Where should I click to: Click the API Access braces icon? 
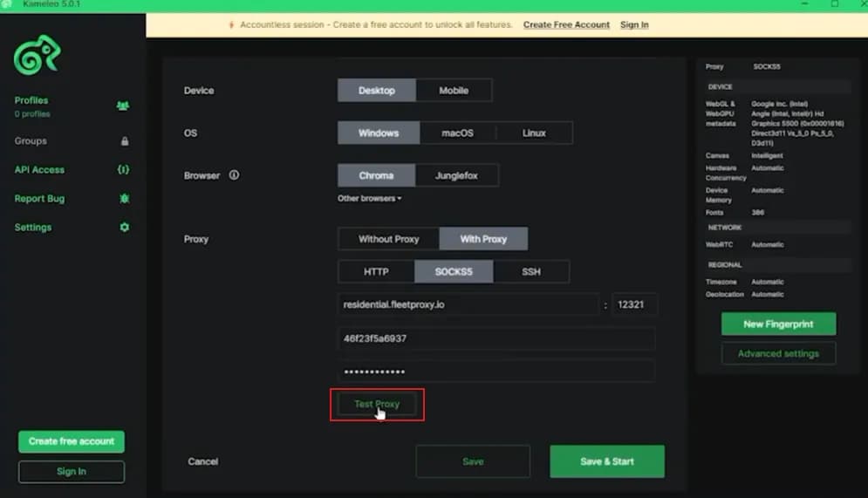point(124,169)
